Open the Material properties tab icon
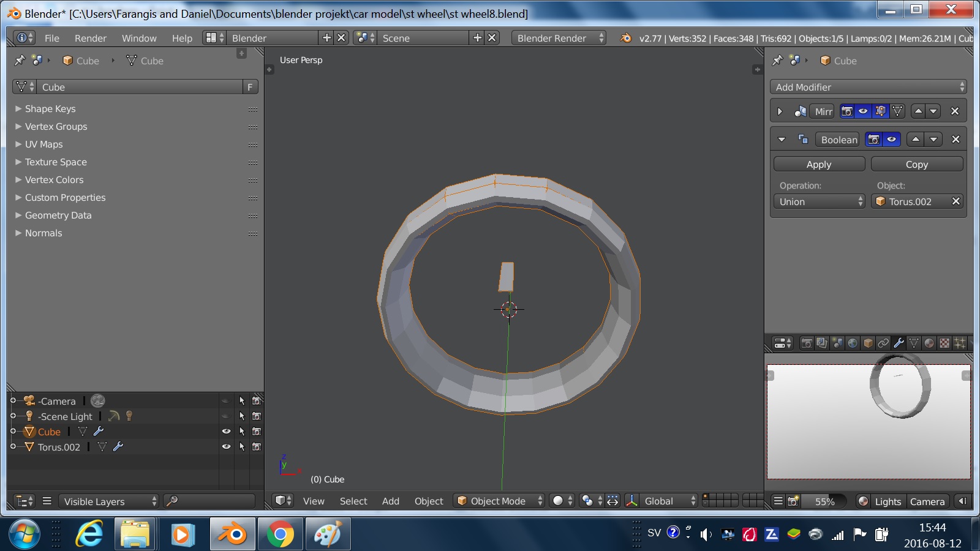Screen dimensions: 980x551 pos(929,343)
